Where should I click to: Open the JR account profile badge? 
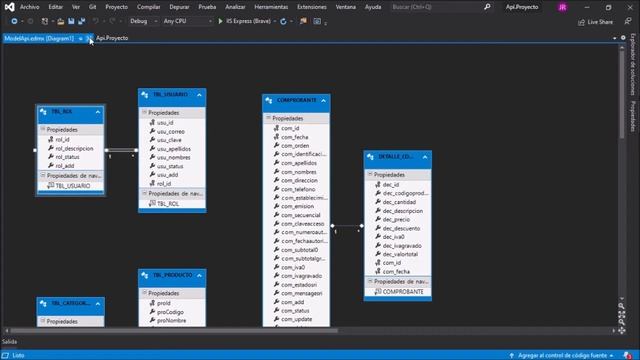coord(562,7)
